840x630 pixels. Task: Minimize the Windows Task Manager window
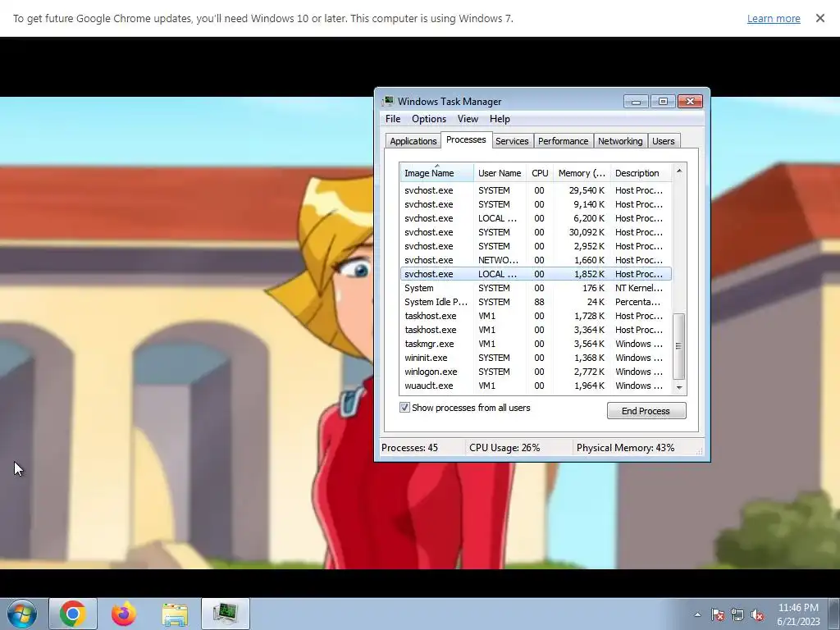click(x=636, y=101)
